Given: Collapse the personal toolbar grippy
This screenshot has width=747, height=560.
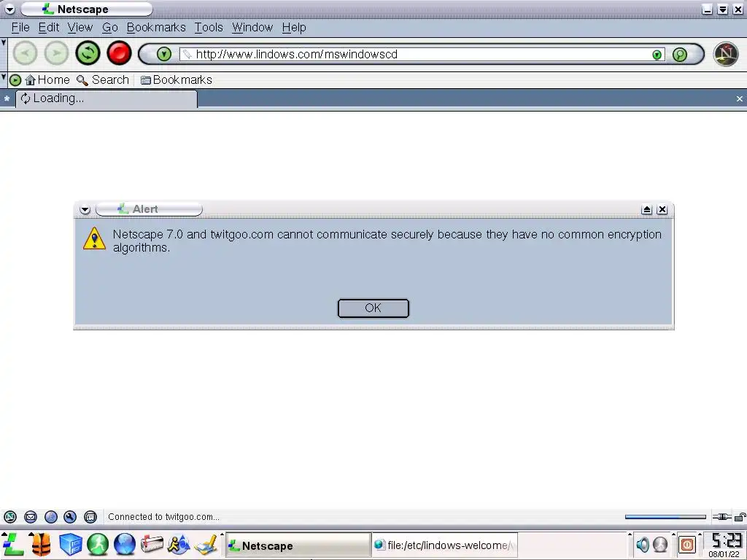Looking at the screenshot, I should tap(4, 79).
